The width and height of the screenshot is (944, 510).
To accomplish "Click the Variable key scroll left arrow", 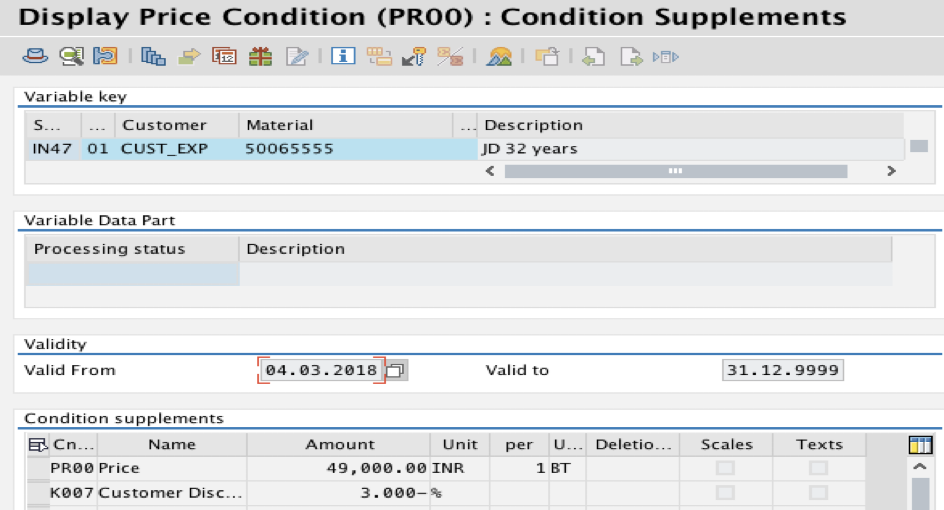I will pyautogui.click(x=490, y=171).
